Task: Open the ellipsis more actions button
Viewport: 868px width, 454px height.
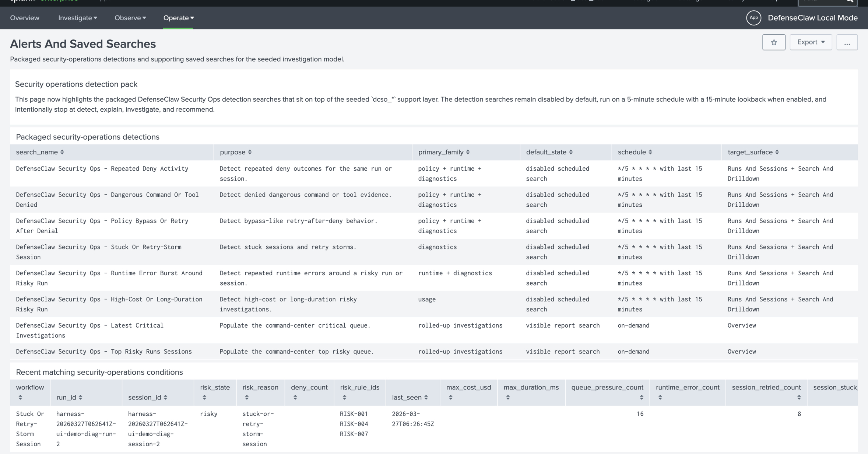Action: tap(847, 42)
